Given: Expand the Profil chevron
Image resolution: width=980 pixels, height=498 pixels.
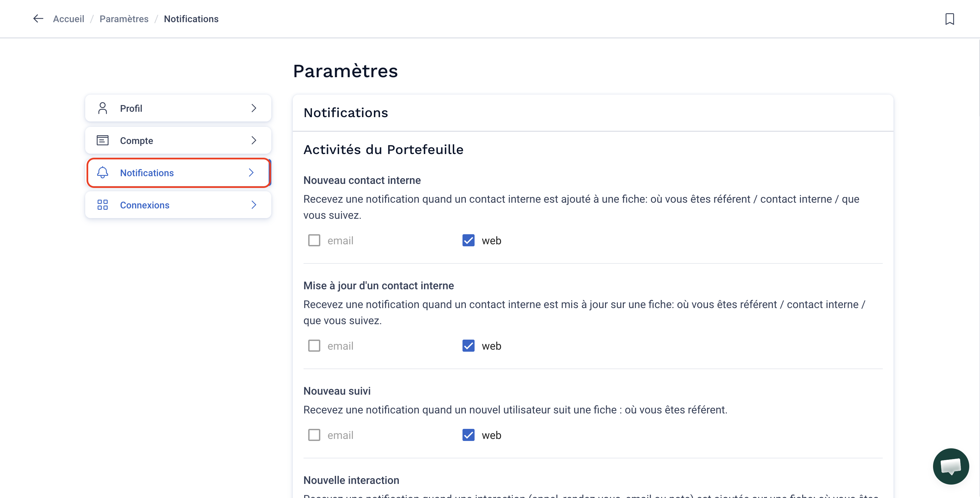Looking at the screenshot, I should (x=254, y=108).
